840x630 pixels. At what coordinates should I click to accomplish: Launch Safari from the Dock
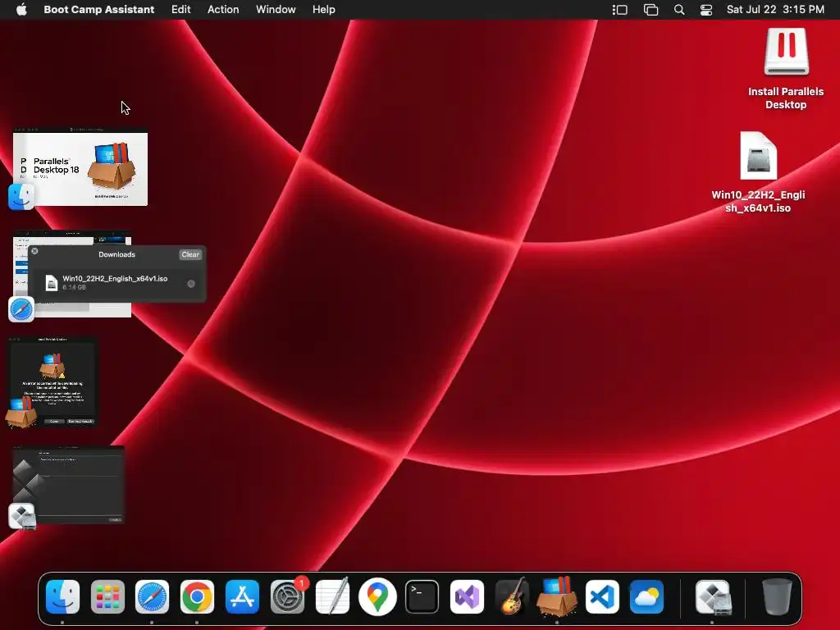coord(152,596)
